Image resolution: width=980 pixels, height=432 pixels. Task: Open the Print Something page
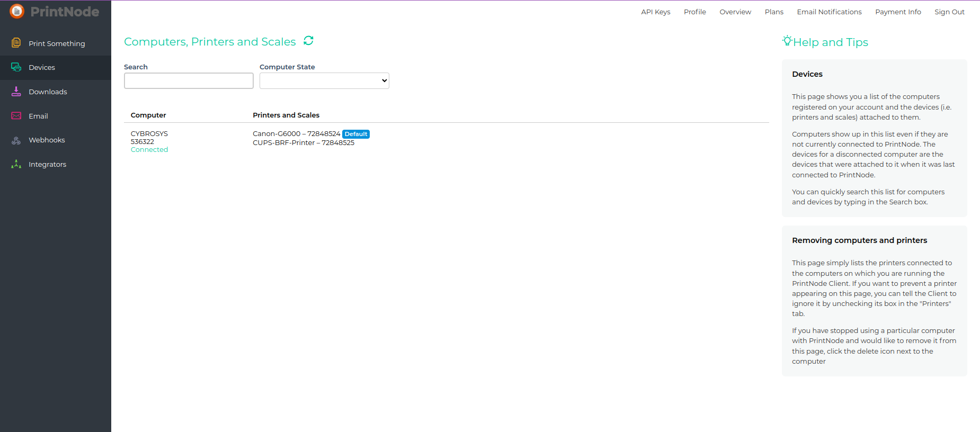coord(57,43)
